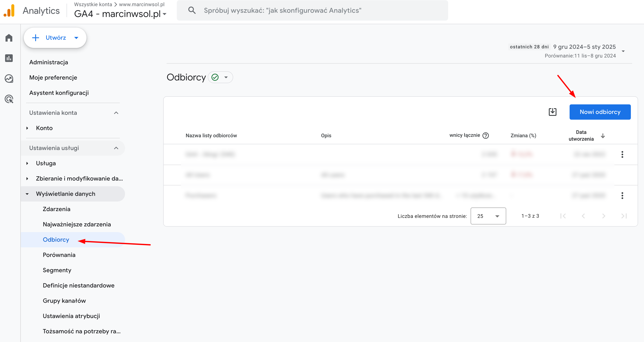Collapse the Ustawienia konta section
Viewport: 644px width, 342px height.
click(x=116, y=113)
